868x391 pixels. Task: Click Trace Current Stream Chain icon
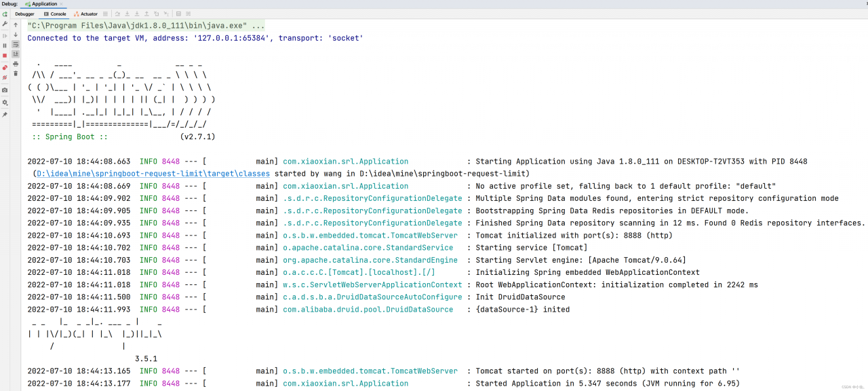click(x=188, y=14)
